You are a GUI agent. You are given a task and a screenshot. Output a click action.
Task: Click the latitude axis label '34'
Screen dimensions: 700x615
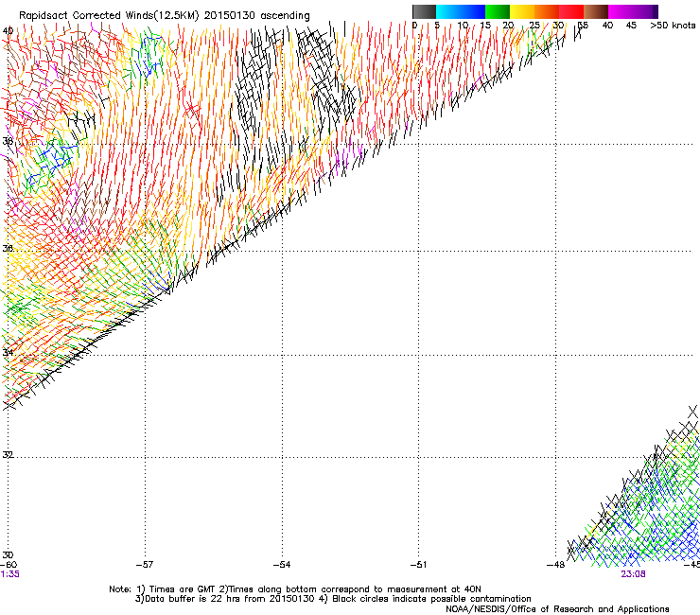pyautogui.click(x=8, y=352)
